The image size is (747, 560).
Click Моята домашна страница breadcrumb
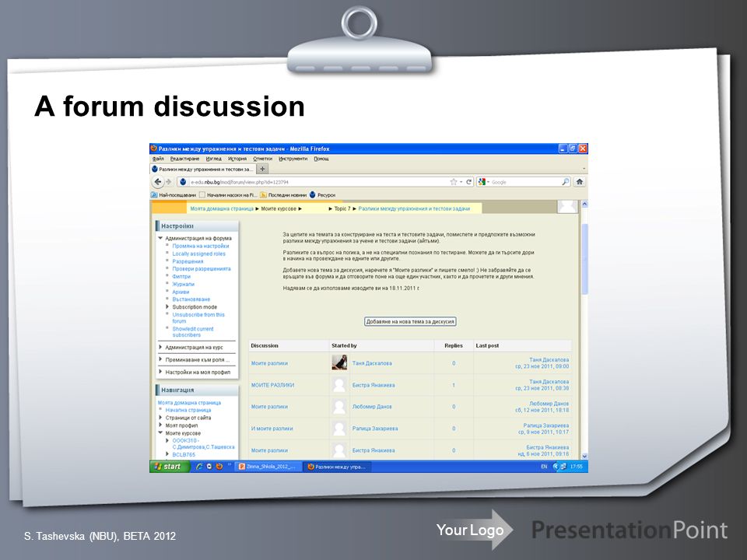[x=222, y=208]
